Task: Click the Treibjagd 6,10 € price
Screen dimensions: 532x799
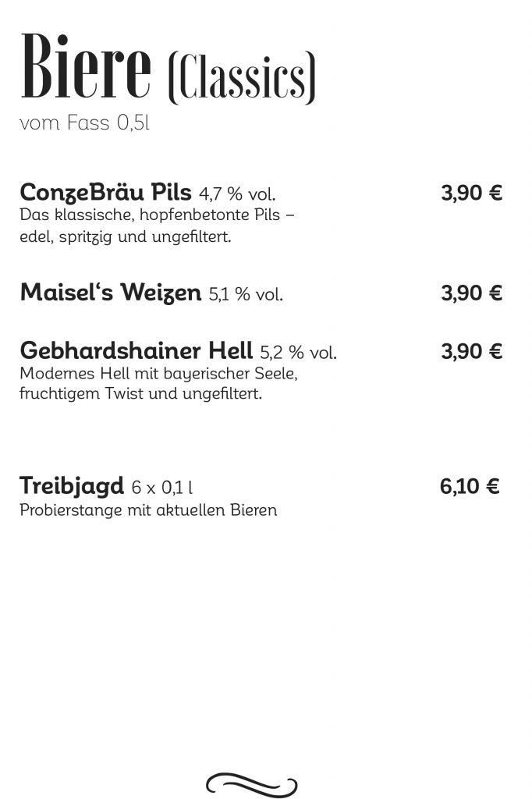Action: point(470,486)
